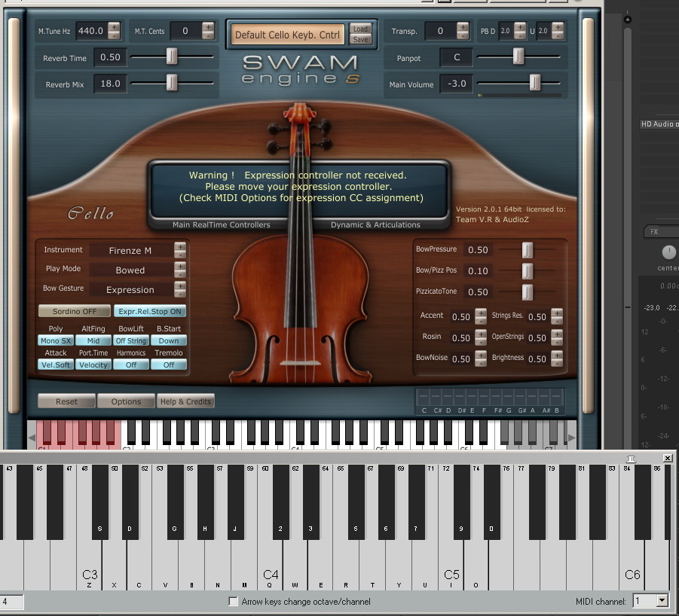Increase BowNoise with its plus button

(x=481, y=354)
